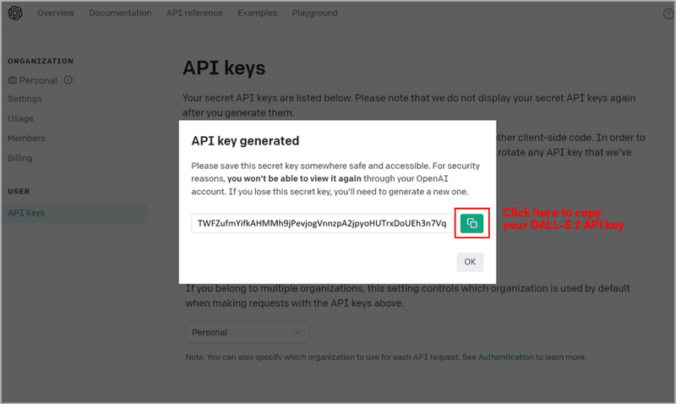Open the help question mark icon
The width and height of the screenshot is (676, 404).
[668, 14]
